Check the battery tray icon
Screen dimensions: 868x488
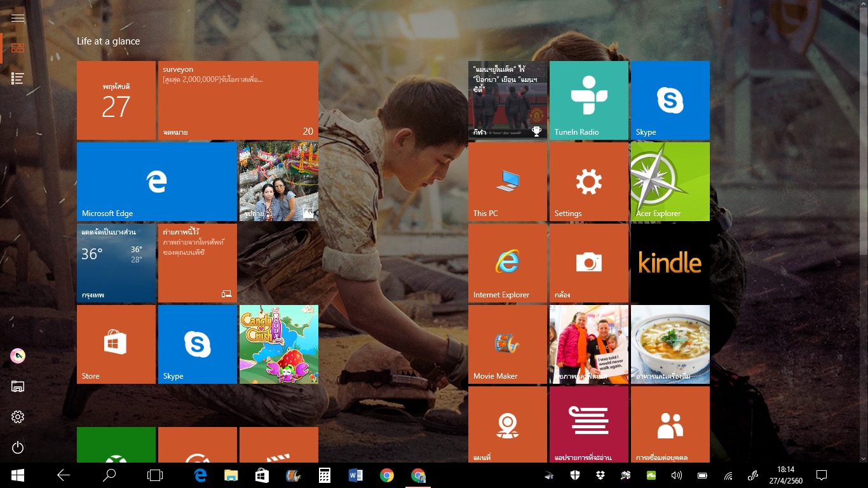[702, 475]
